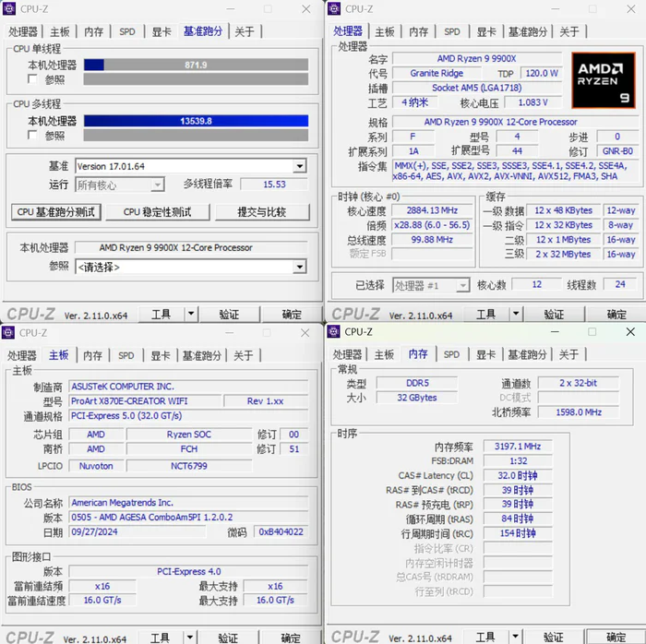Minimize the memory CPU-Z window
The height and width of the screenshot is (644, 646).
[555, 331]
